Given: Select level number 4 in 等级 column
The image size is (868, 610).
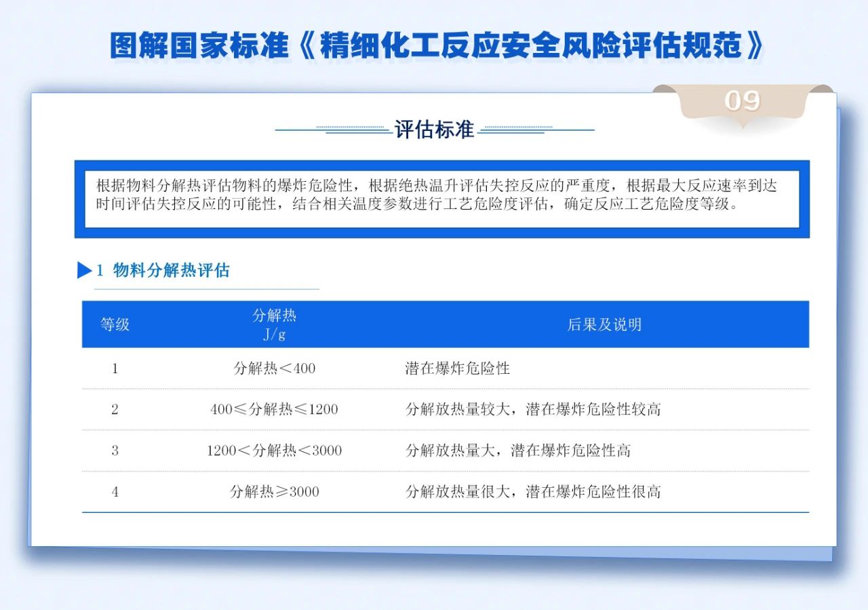Looking at the screenshot, I should tap(115, 492).
